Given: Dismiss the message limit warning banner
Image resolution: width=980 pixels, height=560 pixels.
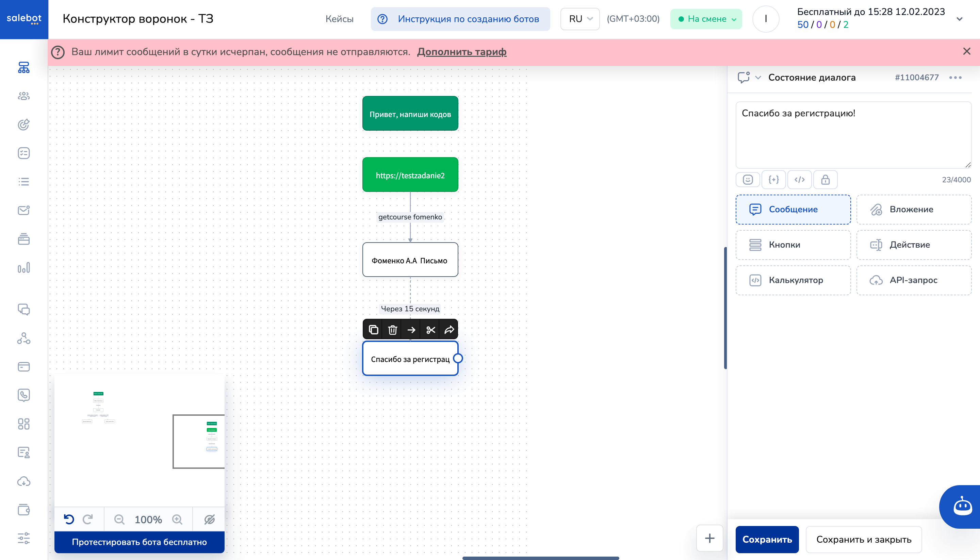Looking at the screenshot, I should [x=966, y=51].
